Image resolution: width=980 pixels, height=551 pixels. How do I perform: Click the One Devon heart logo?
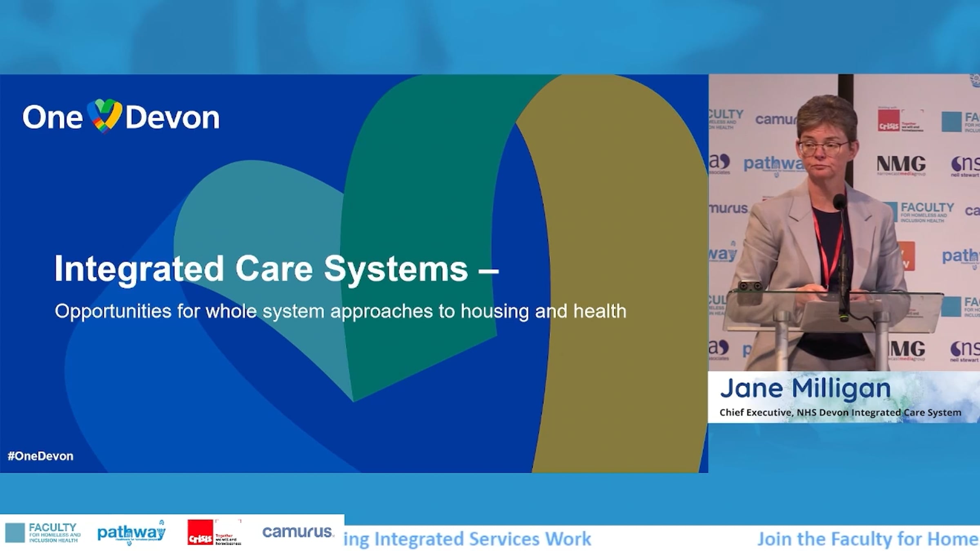(x=105, y=116)
